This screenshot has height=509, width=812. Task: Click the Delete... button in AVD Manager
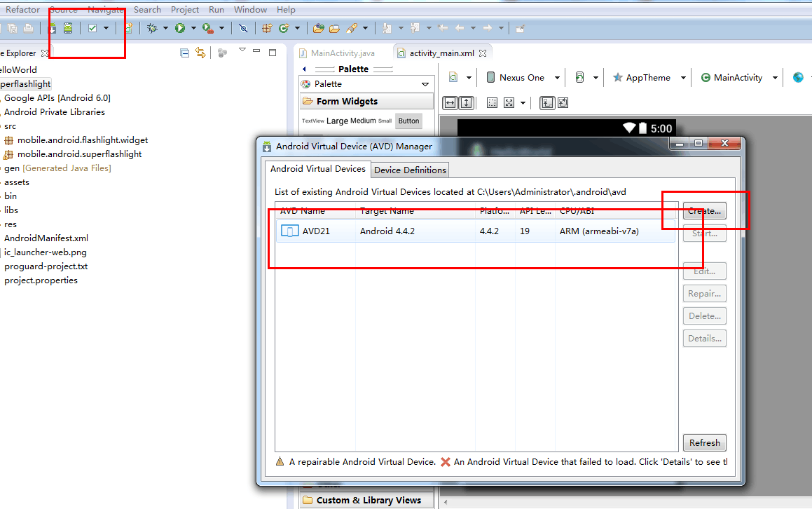click(x=704, y=315)
